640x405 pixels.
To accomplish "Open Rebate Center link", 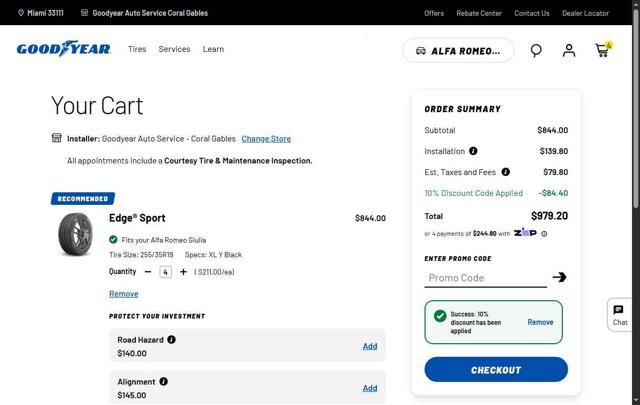I will tap(479, 13).
